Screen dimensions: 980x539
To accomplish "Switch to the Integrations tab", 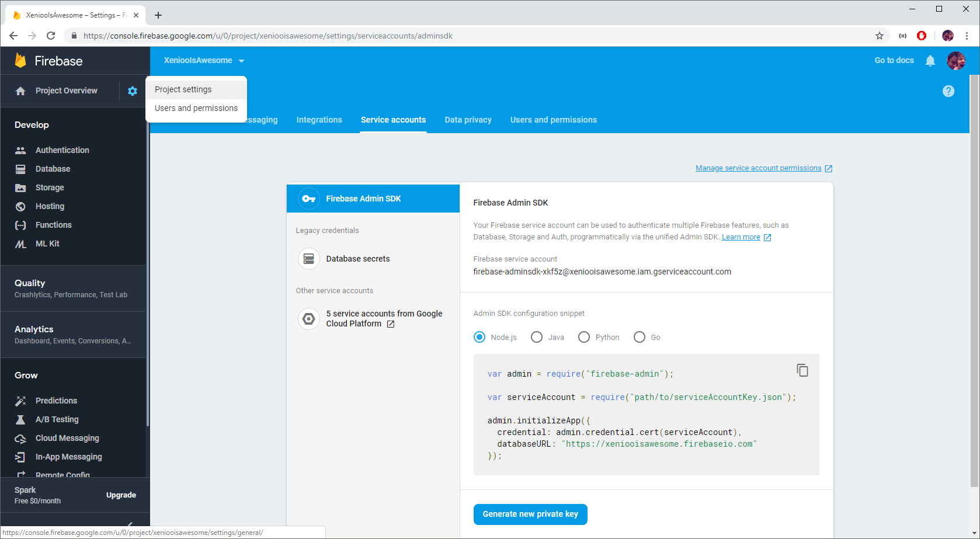I will 319,120.
